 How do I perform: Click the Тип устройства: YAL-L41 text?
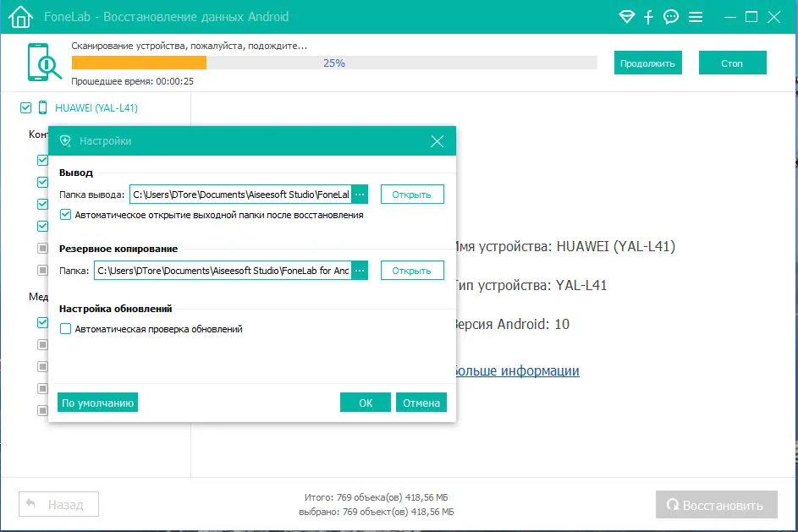(x=531, y=285)
